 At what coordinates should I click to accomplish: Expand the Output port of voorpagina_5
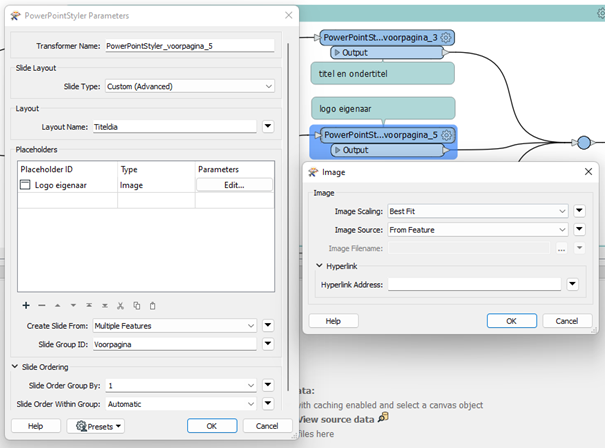pyautogui.click(x=335, y=150)
